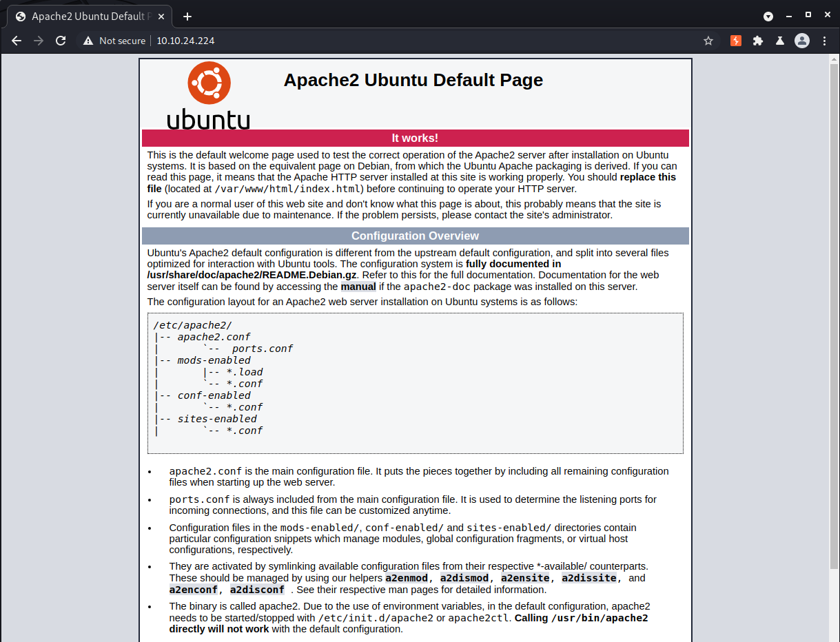This screenshot has width=840, height=642.
Task: Click the Ubuntu logo image
Action: [209, 95]
